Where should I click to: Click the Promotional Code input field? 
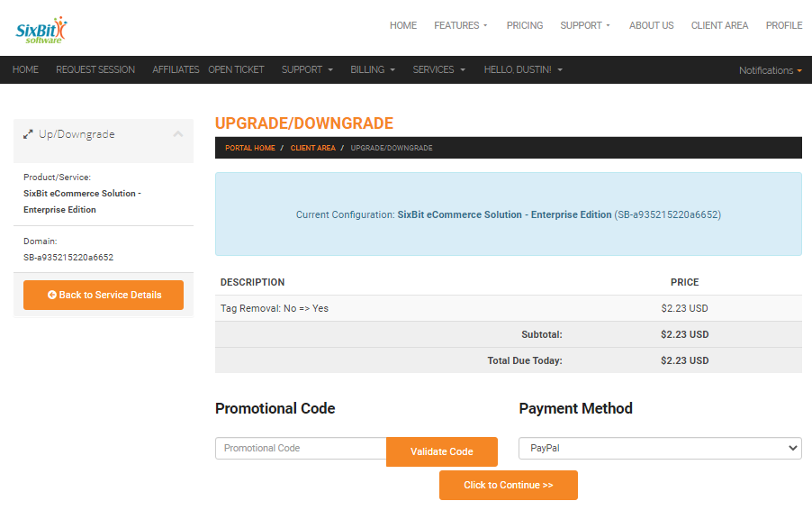tap(301, 449)
